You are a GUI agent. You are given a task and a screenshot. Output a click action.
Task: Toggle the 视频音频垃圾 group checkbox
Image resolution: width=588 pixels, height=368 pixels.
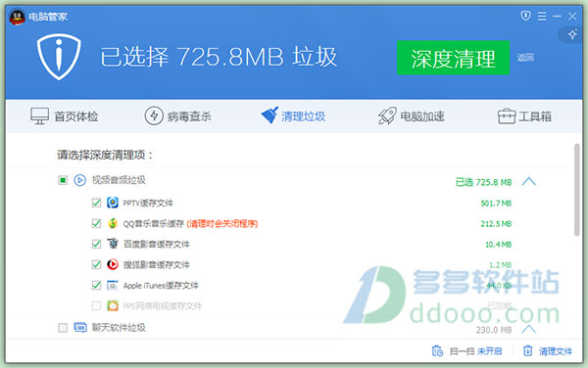(x=63, y=180)
